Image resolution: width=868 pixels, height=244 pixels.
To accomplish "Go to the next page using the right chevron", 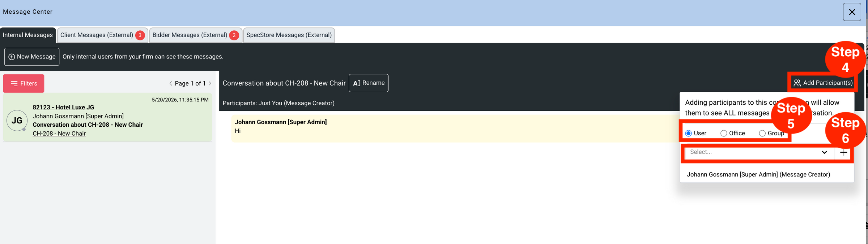I will [x=210, y=83].
